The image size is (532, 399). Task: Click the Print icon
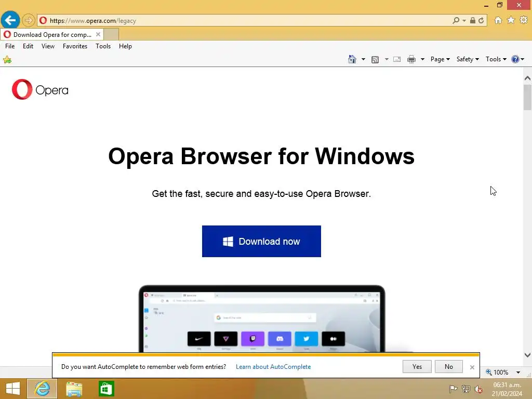[x=411, y=59]
